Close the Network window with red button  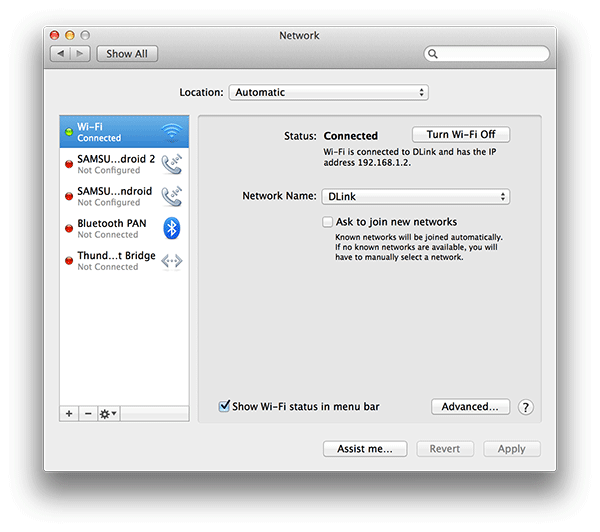tap(55, 35)
